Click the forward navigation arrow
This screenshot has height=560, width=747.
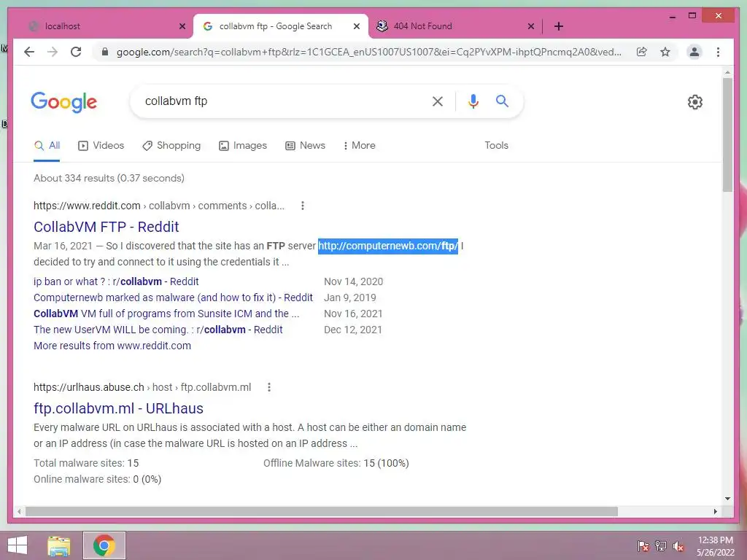[x=53, y=52]
